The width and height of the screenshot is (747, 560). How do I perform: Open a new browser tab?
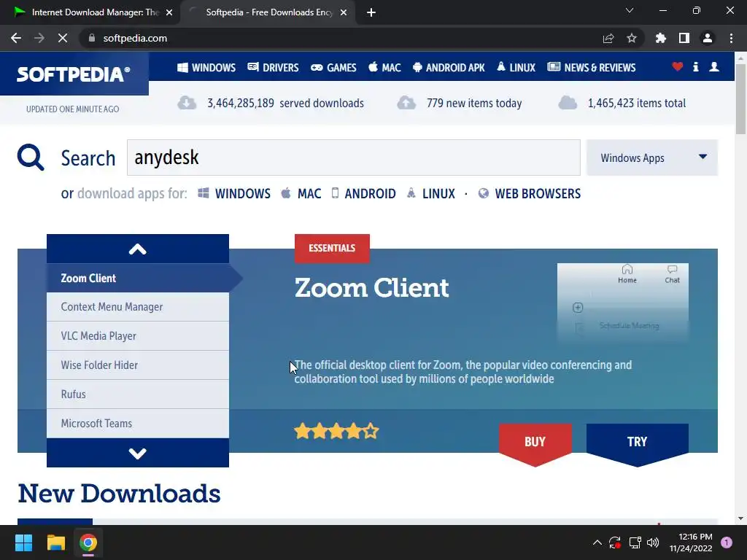(x=371, y=12)
